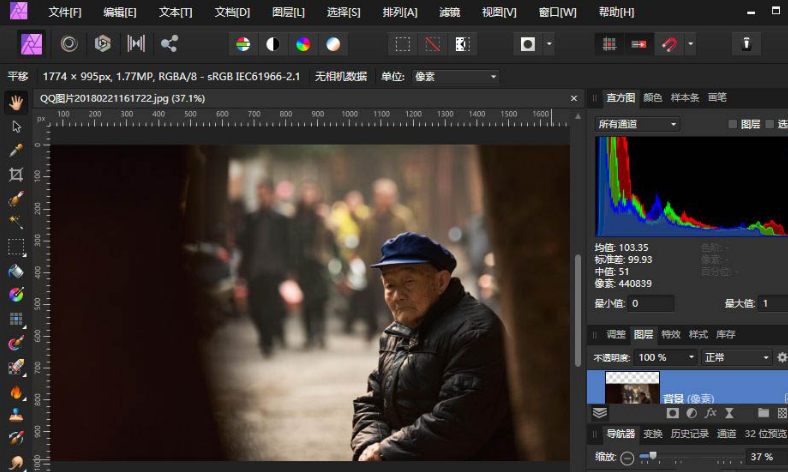Select the Move (arrow) tool
The height and width of the screenshot is (472, 788).
tap(16, 126)
